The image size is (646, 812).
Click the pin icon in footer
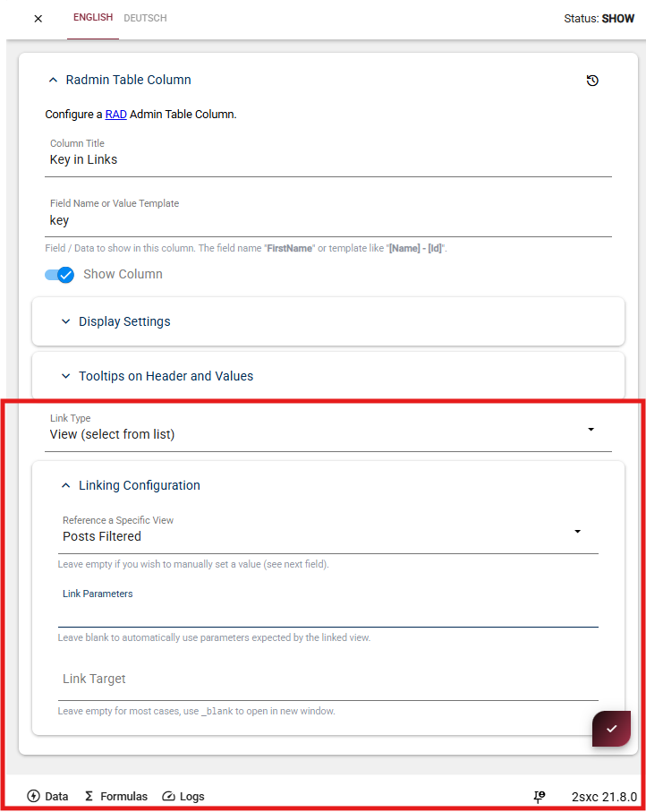point(540,797)
